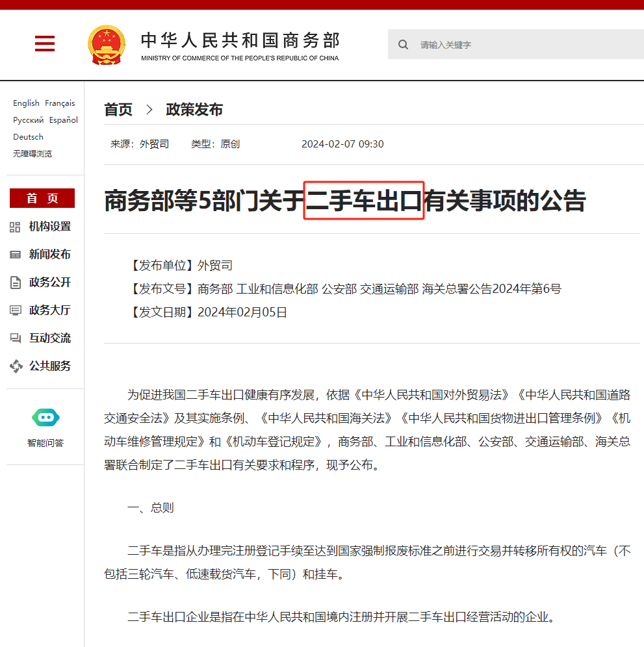Click the 新闻发布 news icon
The image size is (644, 647).
(16, 255)
